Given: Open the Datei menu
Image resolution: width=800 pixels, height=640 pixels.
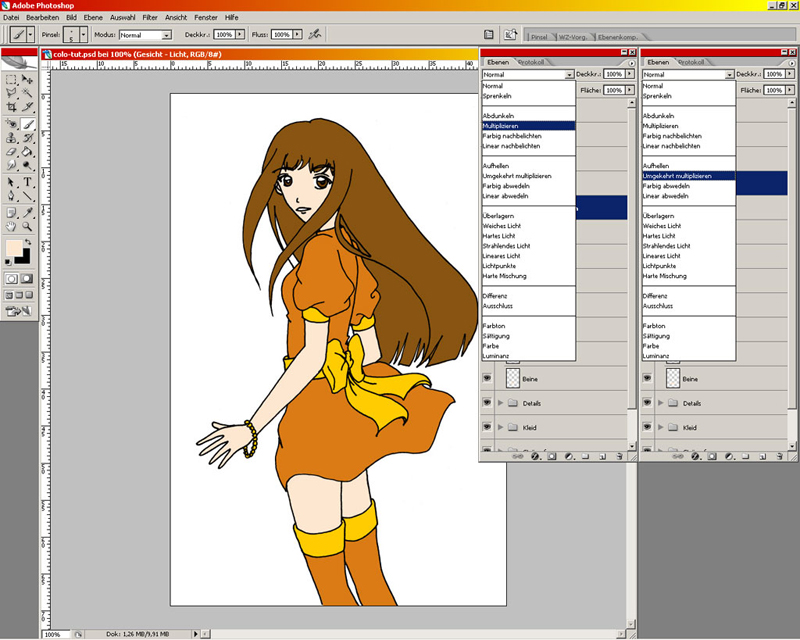Looking at the screenshot, I should pyautogui.click(x=11, y=17).
